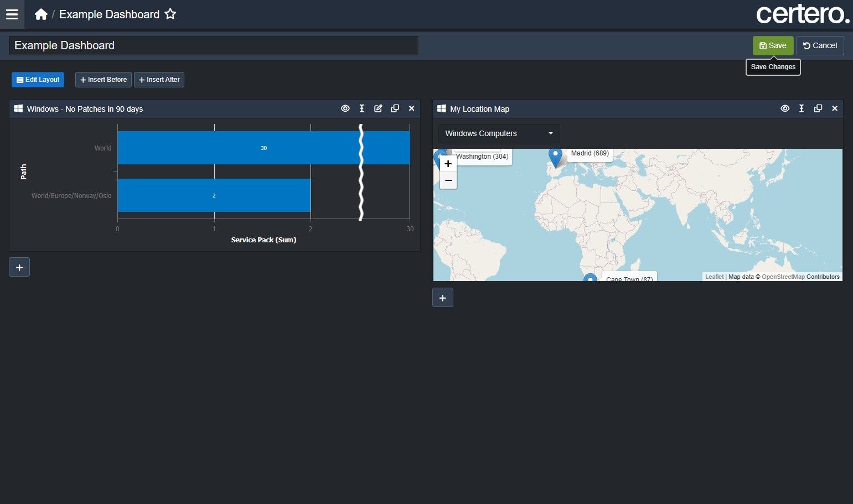The image size is (853, 504).
Task: Go to the home page icon
Action: click(x=41, y=14)
